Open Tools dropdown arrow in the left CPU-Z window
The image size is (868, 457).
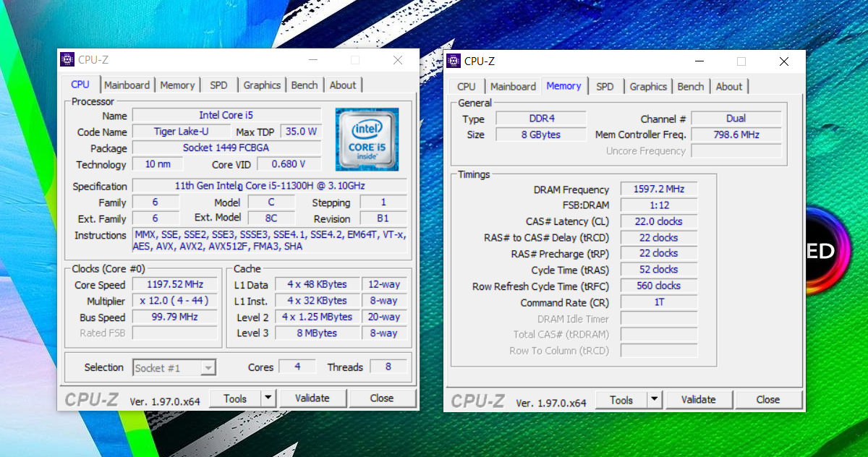pyautogui.click(x=268, y=398)
